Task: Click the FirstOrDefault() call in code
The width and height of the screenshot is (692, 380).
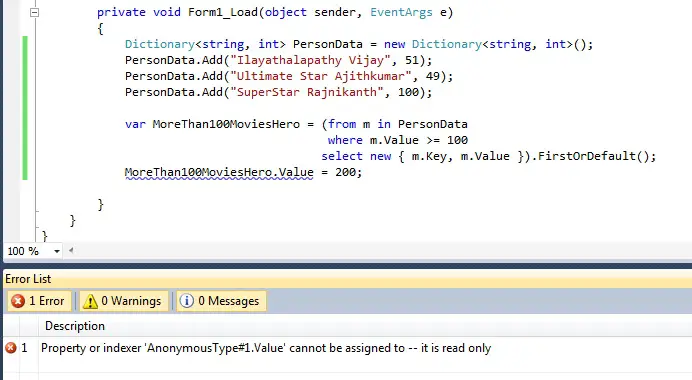Action: coord(594,156)
